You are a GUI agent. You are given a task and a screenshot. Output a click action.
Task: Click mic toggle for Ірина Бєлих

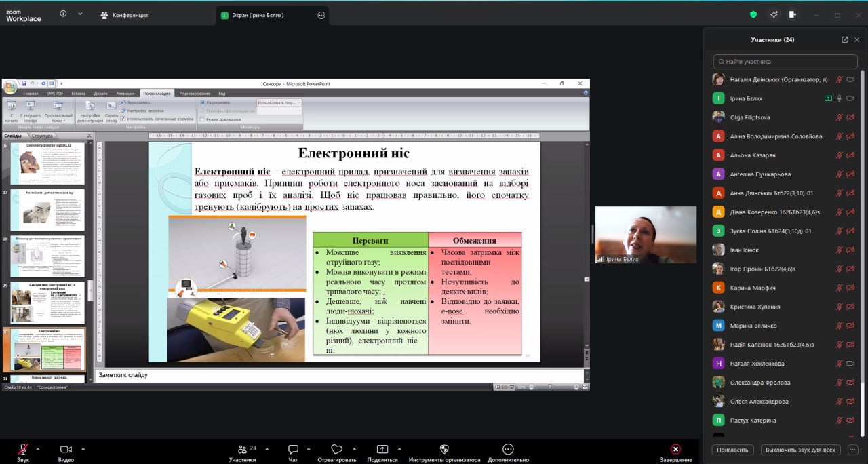839,98
